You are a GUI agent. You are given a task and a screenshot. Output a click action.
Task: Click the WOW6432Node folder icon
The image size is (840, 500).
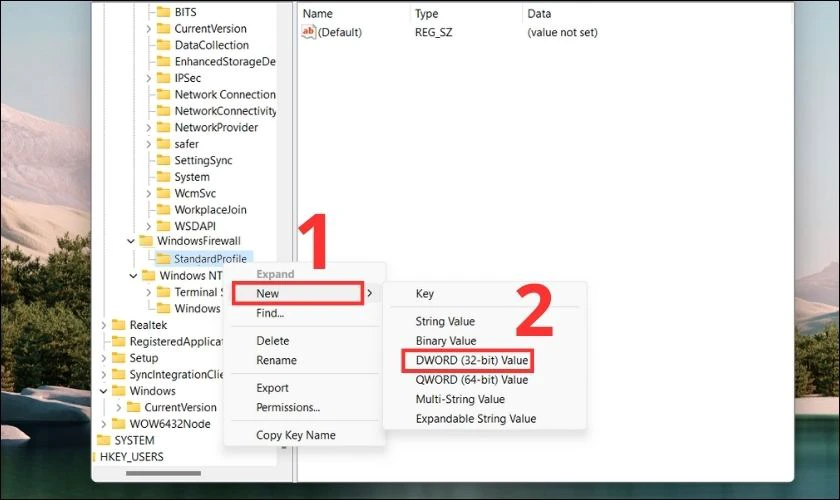click(x=118, y=423)
